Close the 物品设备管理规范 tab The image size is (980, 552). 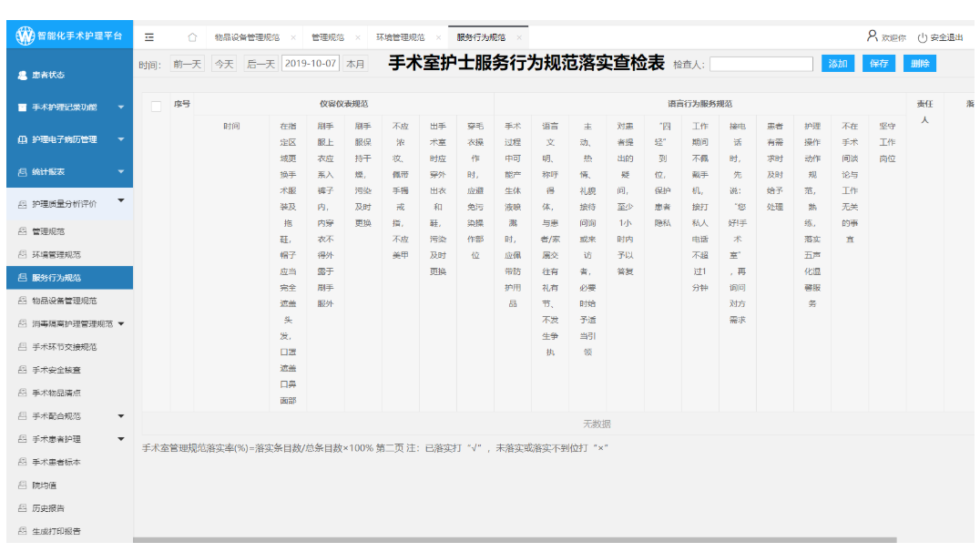pos(292,38)
